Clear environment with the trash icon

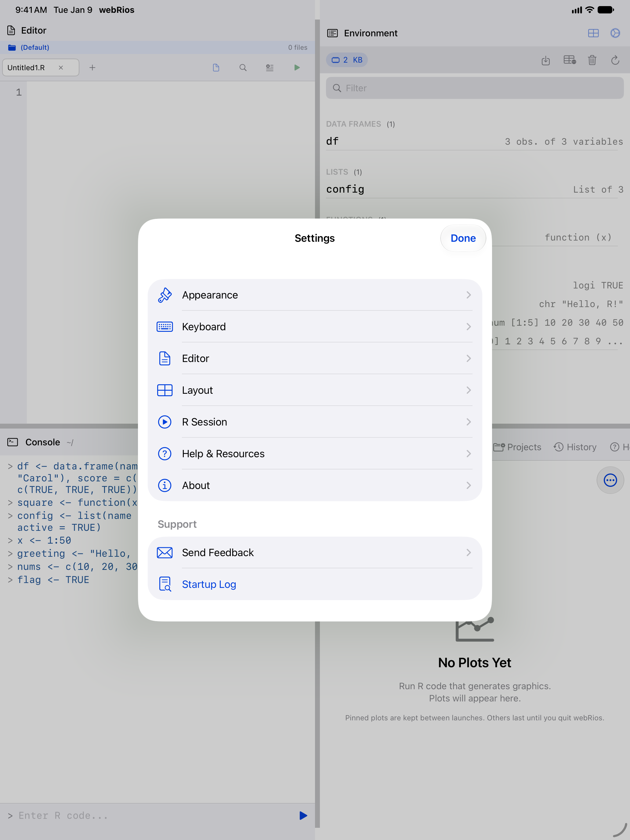592,60
